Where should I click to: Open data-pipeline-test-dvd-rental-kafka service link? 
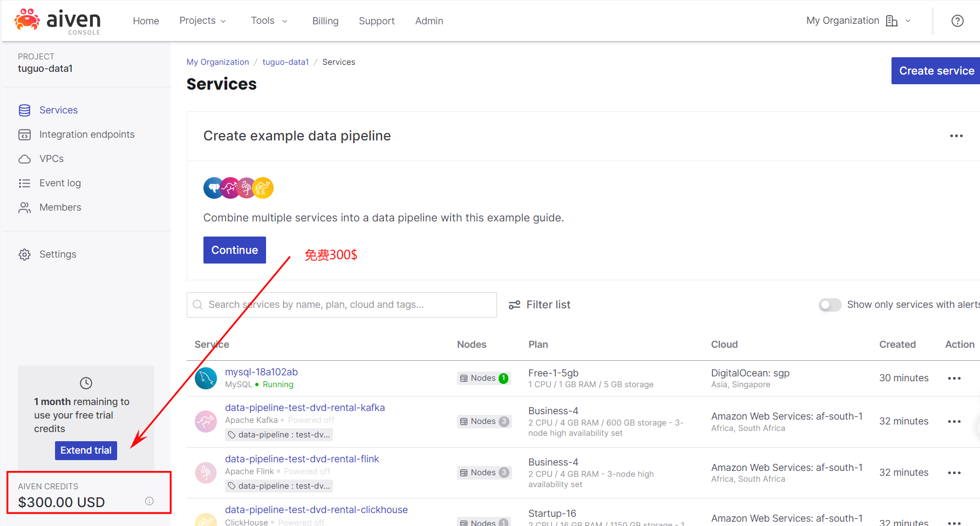(305, 408)
